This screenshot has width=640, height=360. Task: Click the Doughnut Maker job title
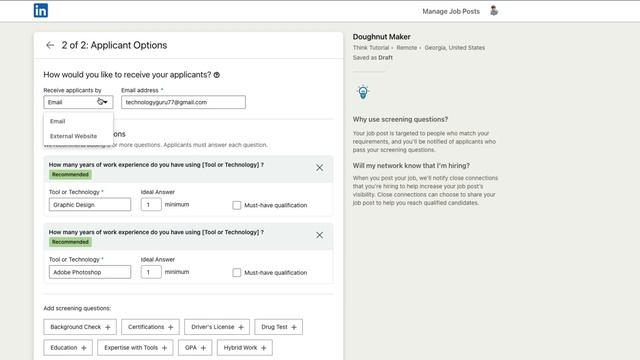pos(382,37)
